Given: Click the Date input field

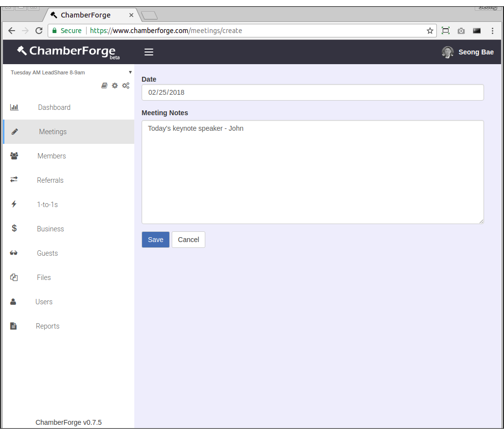Looking at the screenshot, I should coord(312,92).
